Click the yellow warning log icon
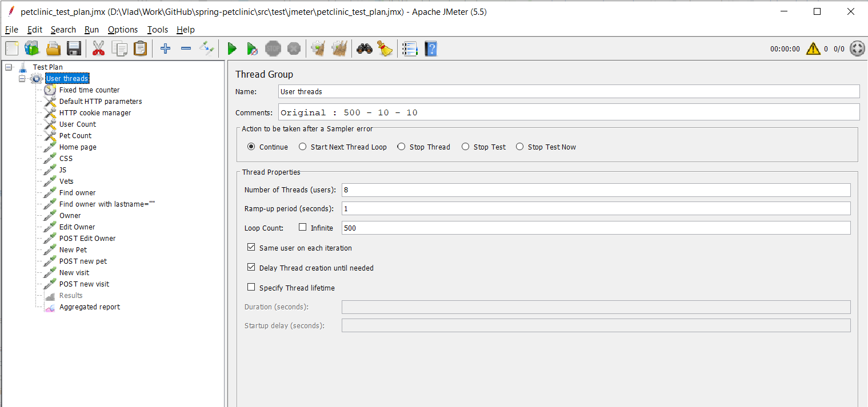 (x=813, y=49)
